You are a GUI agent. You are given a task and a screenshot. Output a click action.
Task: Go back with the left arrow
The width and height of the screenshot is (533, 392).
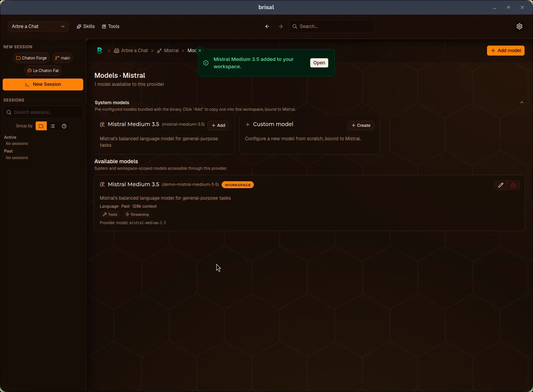click(267, 26)
